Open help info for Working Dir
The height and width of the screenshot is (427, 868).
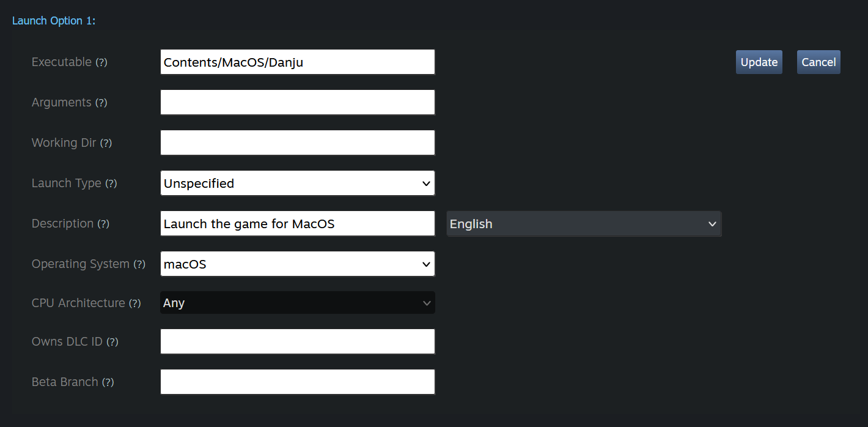[x=106, y=143]
